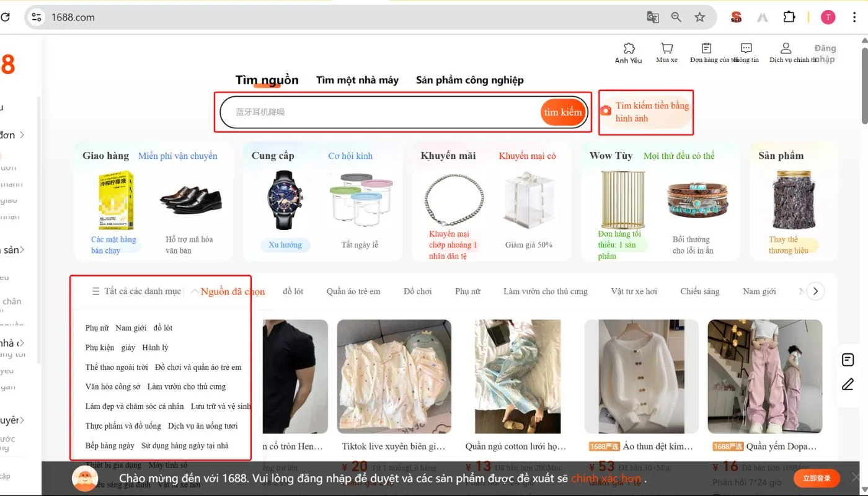Click the pencil edit icon on right sidebar
The width and height of the screenshot is (868, 496).
(x=848, y=384)
